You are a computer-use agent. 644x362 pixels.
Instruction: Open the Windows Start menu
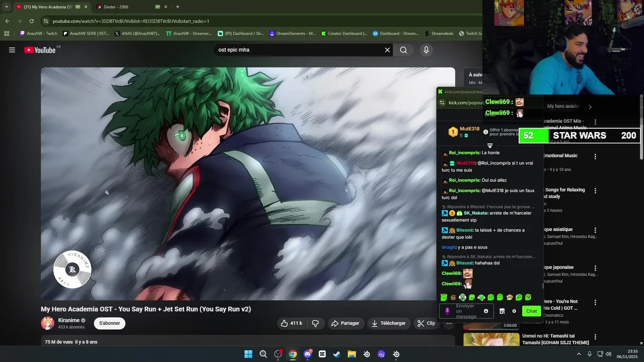pos(248,354)
